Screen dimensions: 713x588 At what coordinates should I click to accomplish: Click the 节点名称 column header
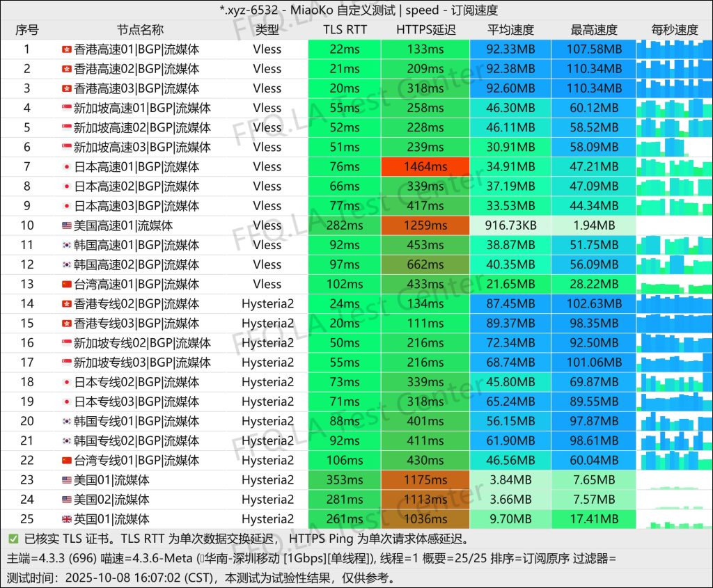coord(140,30)
